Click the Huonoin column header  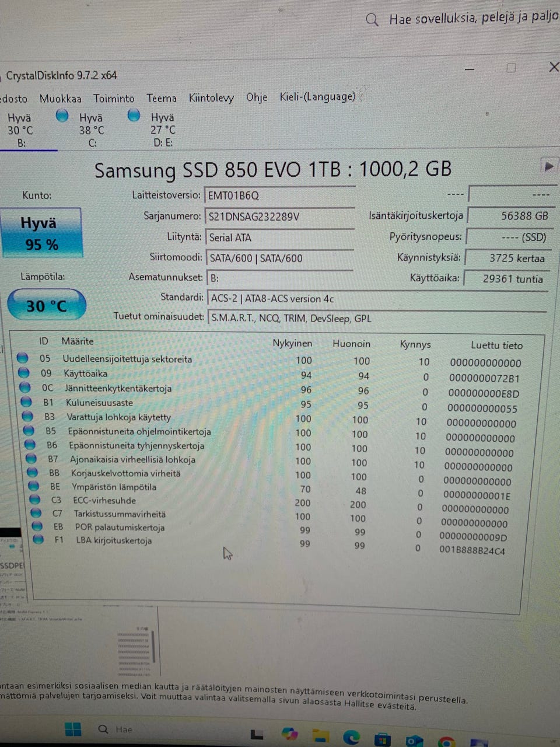click(x=352, y=343)
